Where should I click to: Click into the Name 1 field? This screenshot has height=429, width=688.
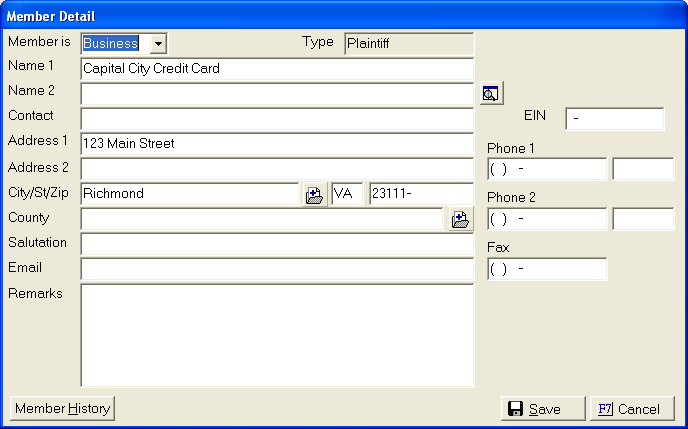(x=276, y=69)
